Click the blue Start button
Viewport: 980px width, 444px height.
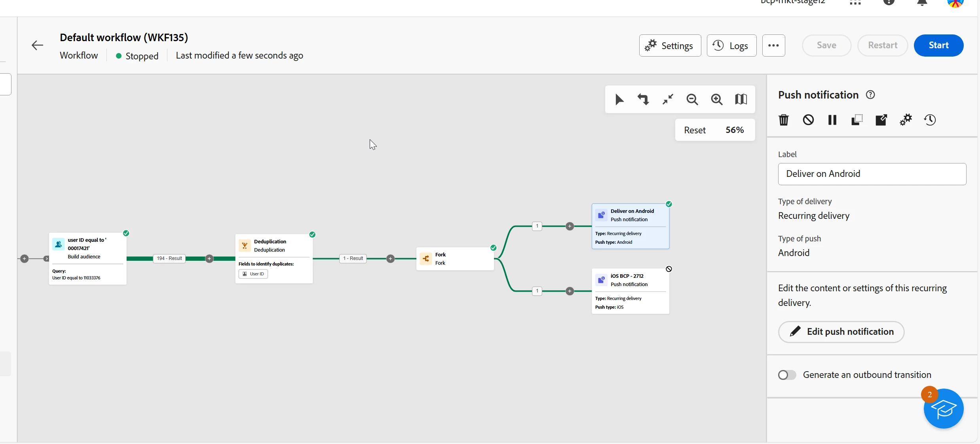coord(938,46)
